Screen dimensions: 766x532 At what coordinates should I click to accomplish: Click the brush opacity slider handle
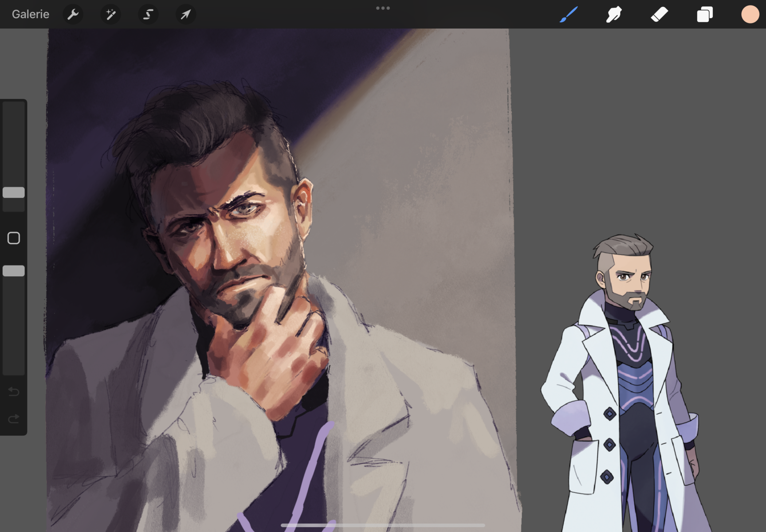tap(14, 271)
